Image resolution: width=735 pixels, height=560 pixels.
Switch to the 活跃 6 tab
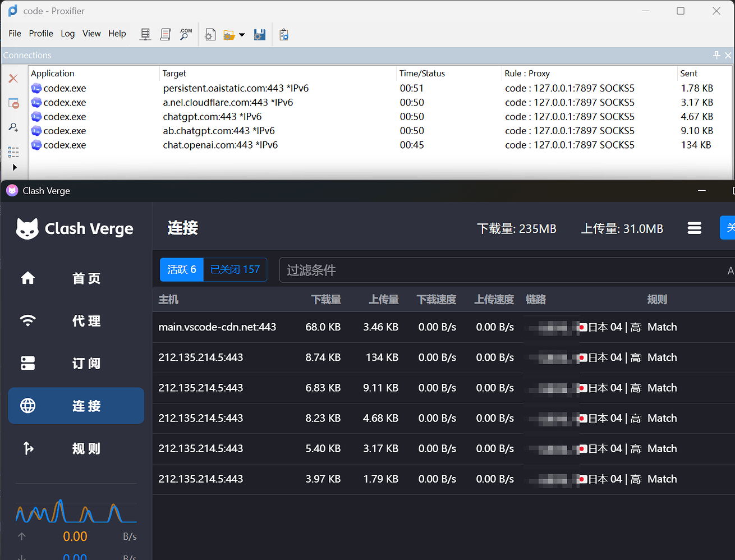coord(182,270)
